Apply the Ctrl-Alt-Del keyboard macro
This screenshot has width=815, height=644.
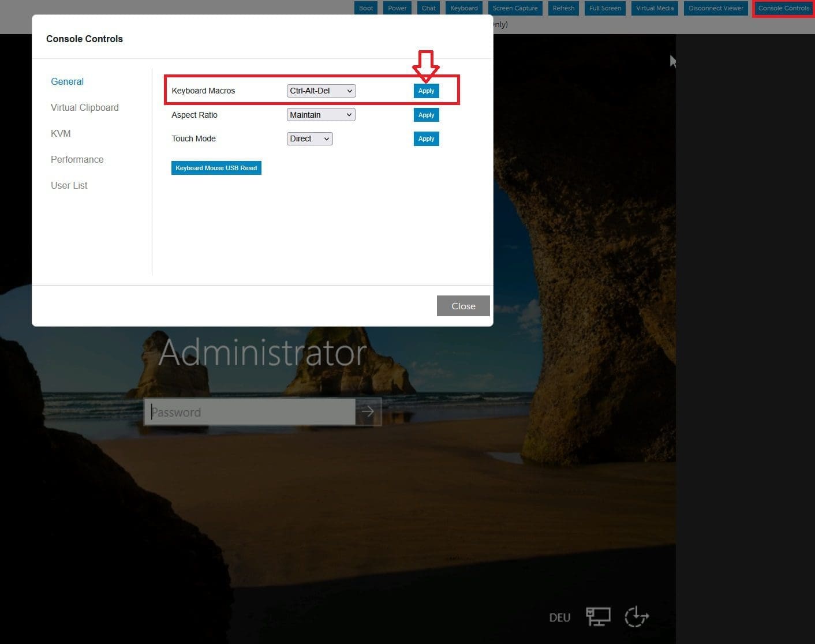tap(426, 91)
